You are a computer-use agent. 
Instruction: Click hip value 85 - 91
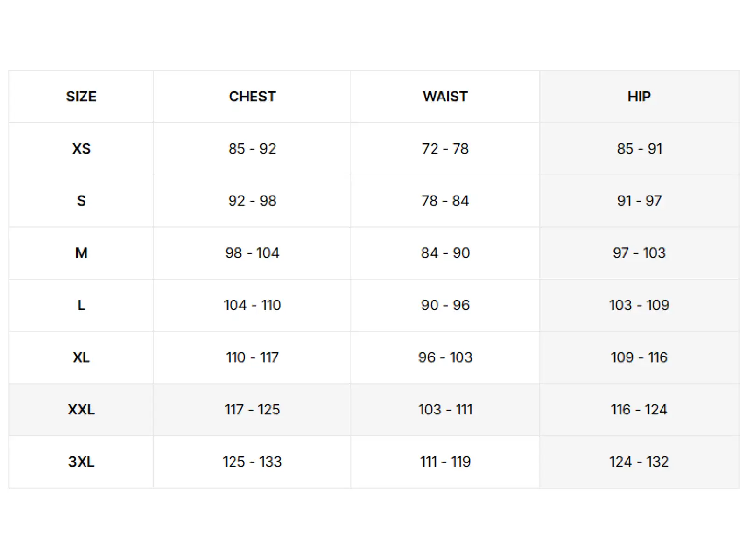coord(639,149)
